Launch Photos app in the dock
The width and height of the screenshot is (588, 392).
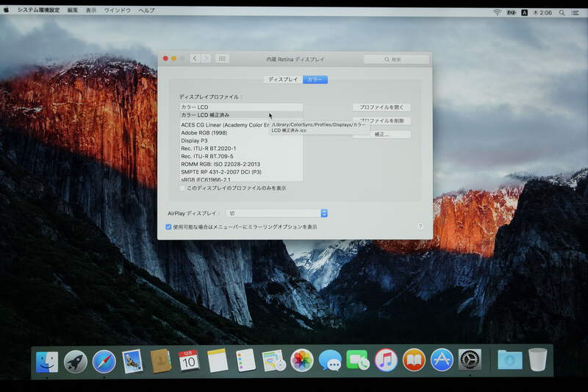[302, 360]
